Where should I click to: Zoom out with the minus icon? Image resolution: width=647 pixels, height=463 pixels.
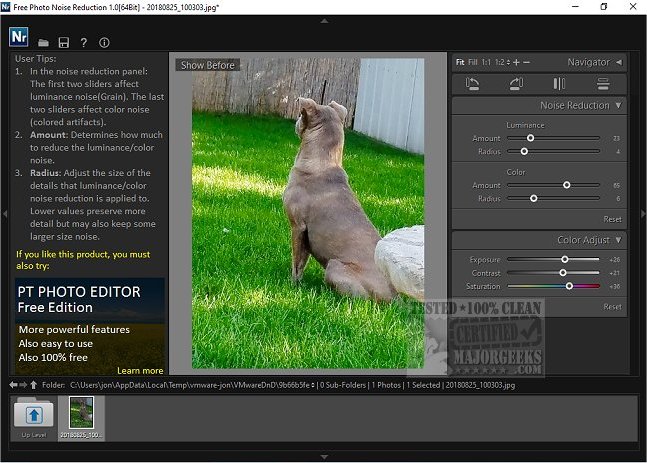coord(527,62)
